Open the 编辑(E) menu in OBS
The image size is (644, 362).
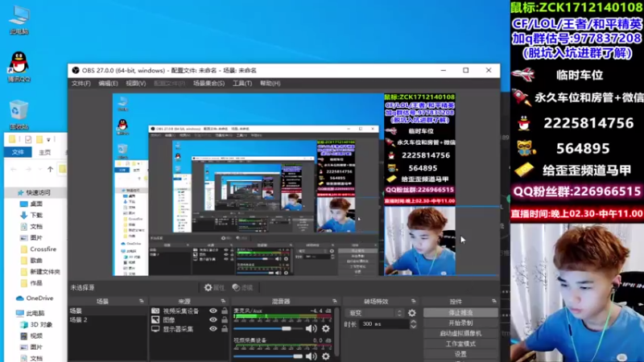coord(108,84)
